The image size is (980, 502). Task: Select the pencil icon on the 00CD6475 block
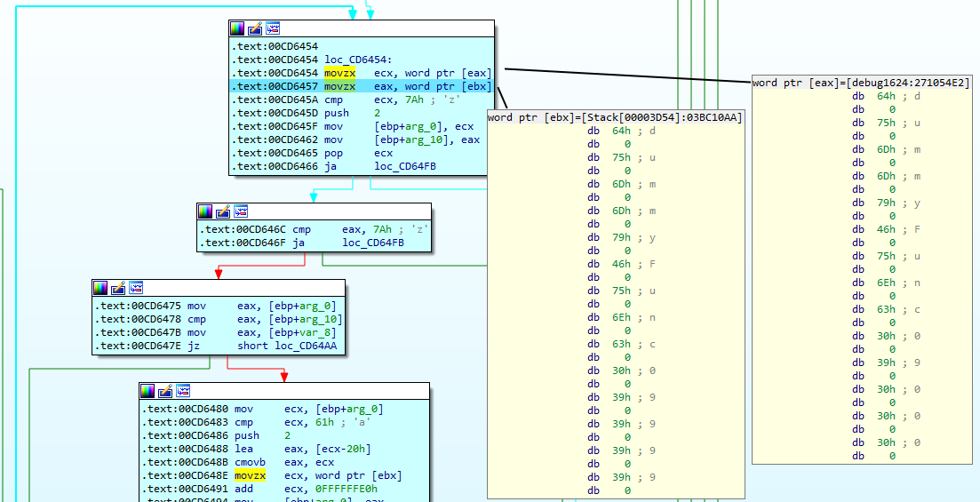118,288
